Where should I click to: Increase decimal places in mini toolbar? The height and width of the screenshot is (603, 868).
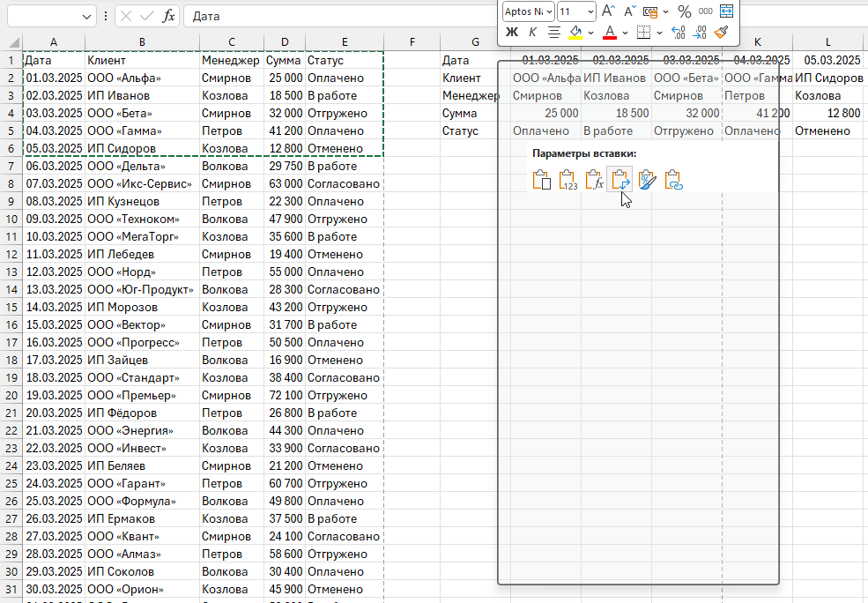click(x=679, y=33)
